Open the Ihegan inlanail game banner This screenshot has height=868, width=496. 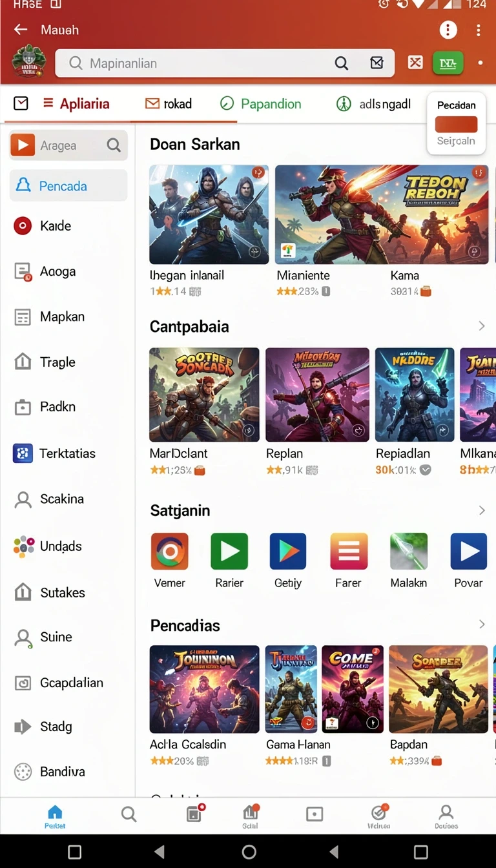pos(209,214)
